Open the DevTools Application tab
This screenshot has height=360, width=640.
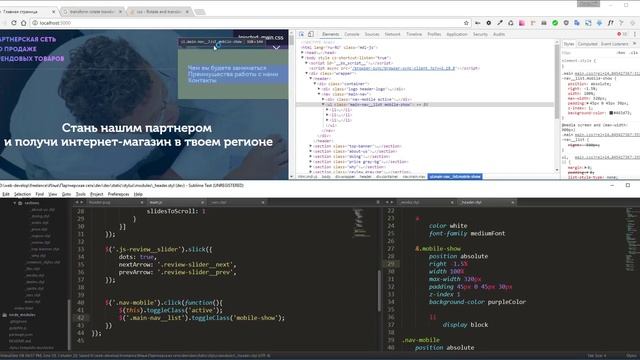coord(456,34)
